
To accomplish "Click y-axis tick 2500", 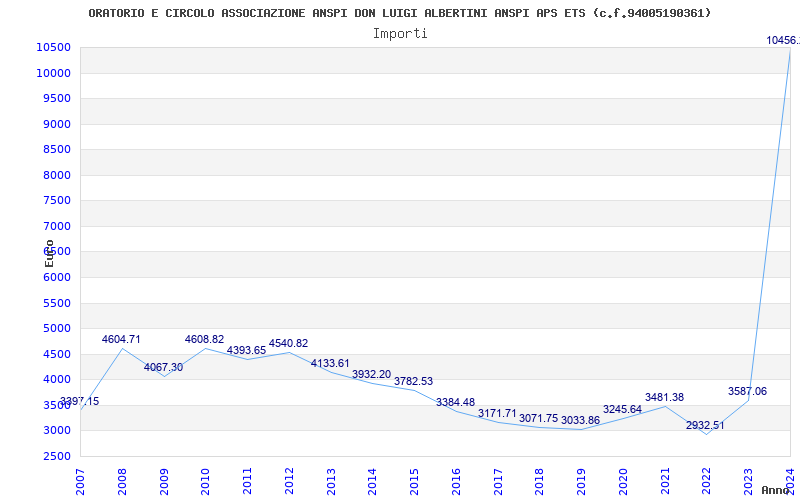I will tap(57, 456).
